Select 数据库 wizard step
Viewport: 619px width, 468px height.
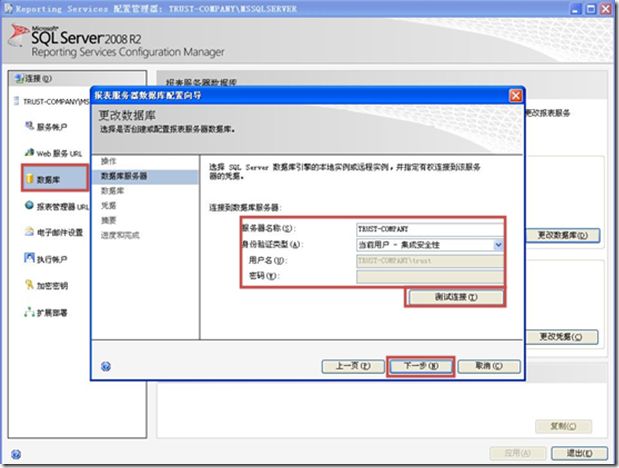113,191
